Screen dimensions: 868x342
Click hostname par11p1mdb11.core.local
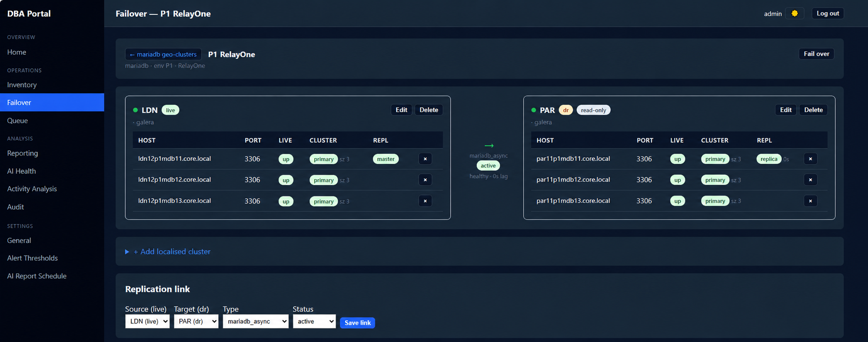coord(573,159)
